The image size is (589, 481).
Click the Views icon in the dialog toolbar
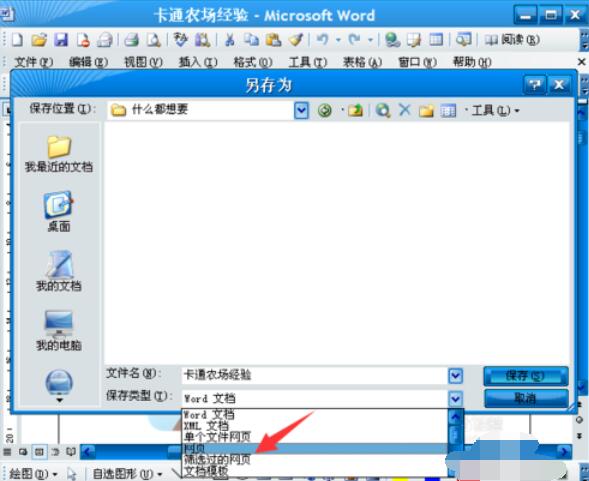pyautogui.click(x=448, y=110)
